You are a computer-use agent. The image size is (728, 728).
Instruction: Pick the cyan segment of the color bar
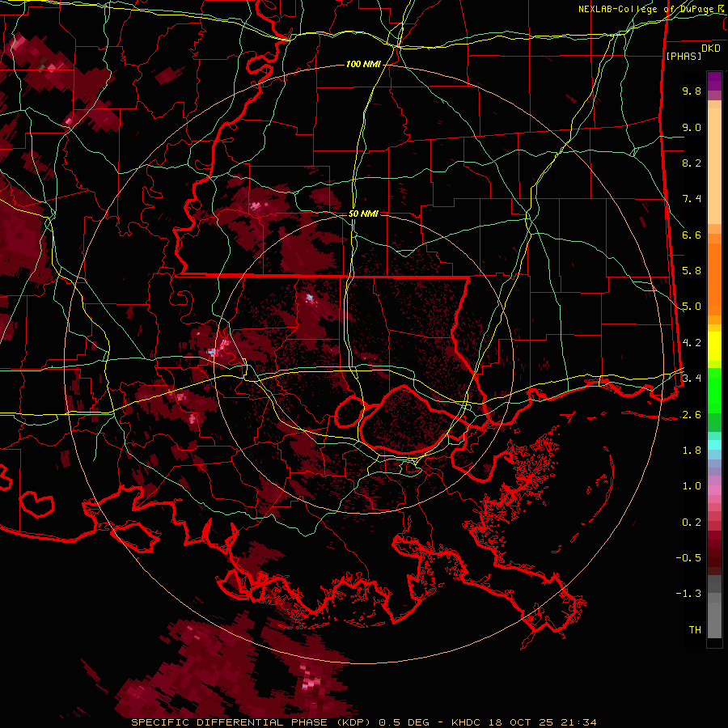[714, 445]
